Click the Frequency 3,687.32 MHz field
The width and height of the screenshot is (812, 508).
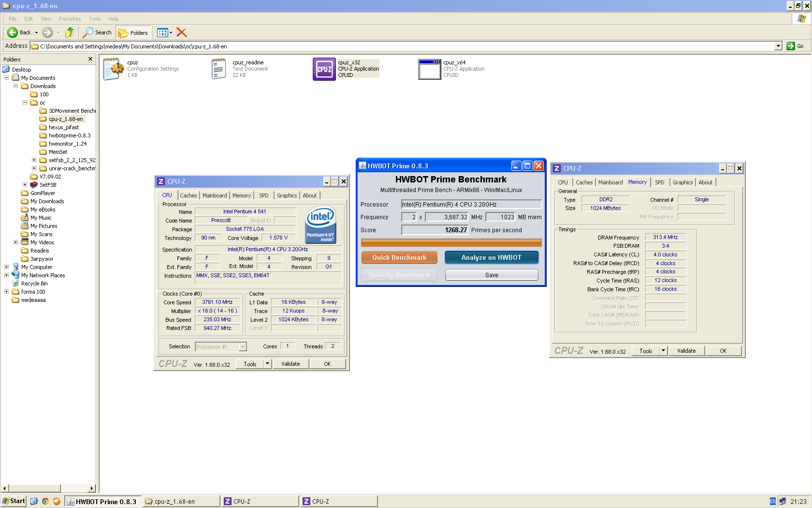click(x=447, y=217)
